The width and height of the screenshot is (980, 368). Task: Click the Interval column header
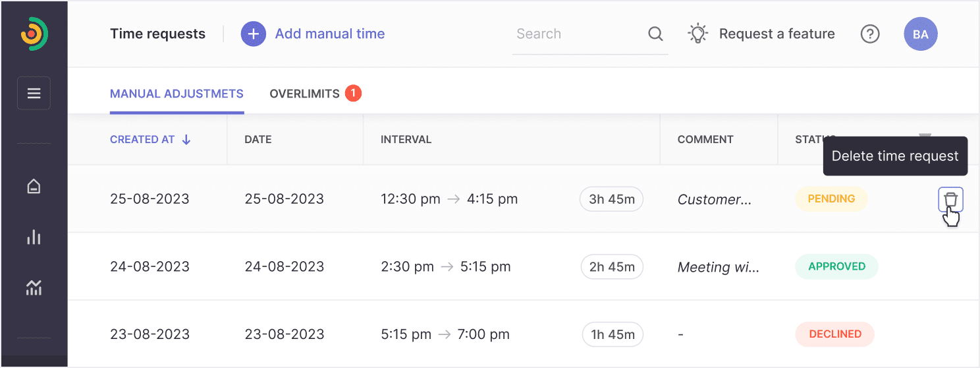pos(406,139)
